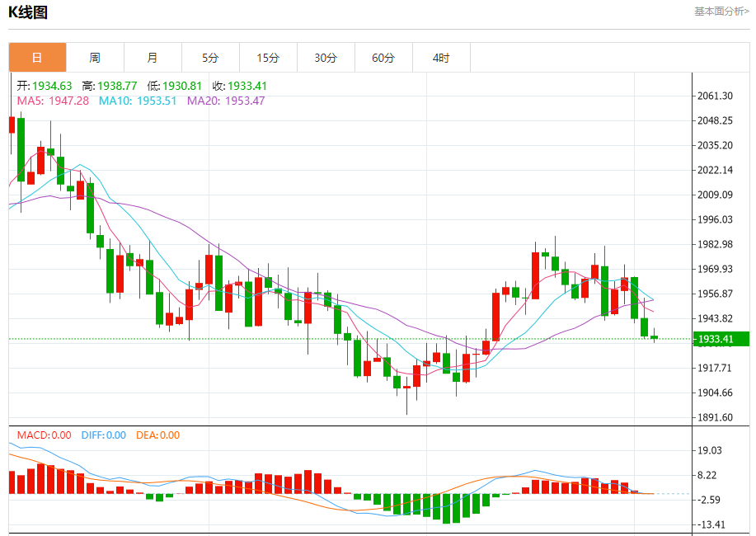Switch to the 月 monthly tab

click(153, 58)
